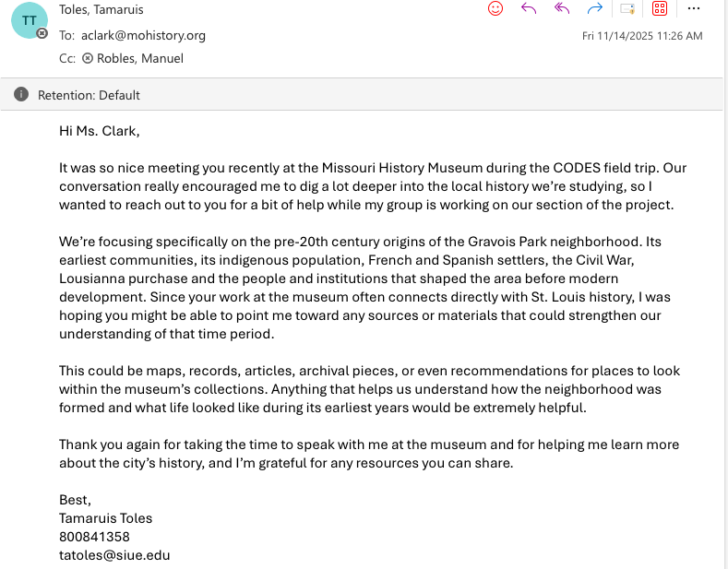Open the More actions ellipsis menu

click(695, 8)
